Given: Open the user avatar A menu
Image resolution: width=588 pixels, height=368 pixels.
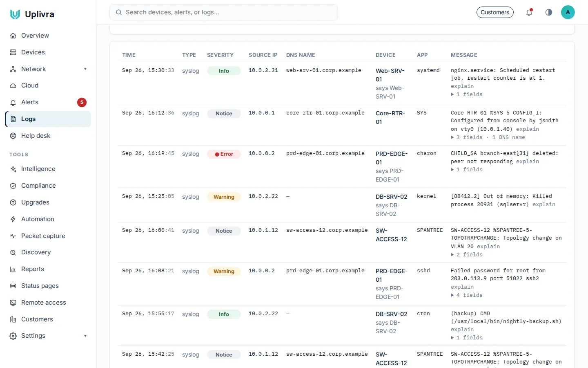Looking at the screenshot, I should click(x=568, y=12).
